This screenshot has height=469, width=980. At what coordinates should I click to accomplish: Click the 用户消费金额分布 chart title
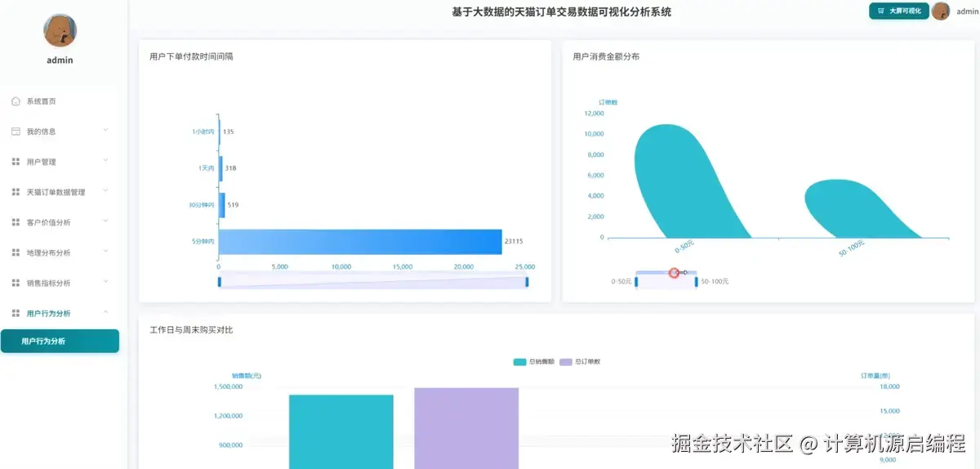606,56
